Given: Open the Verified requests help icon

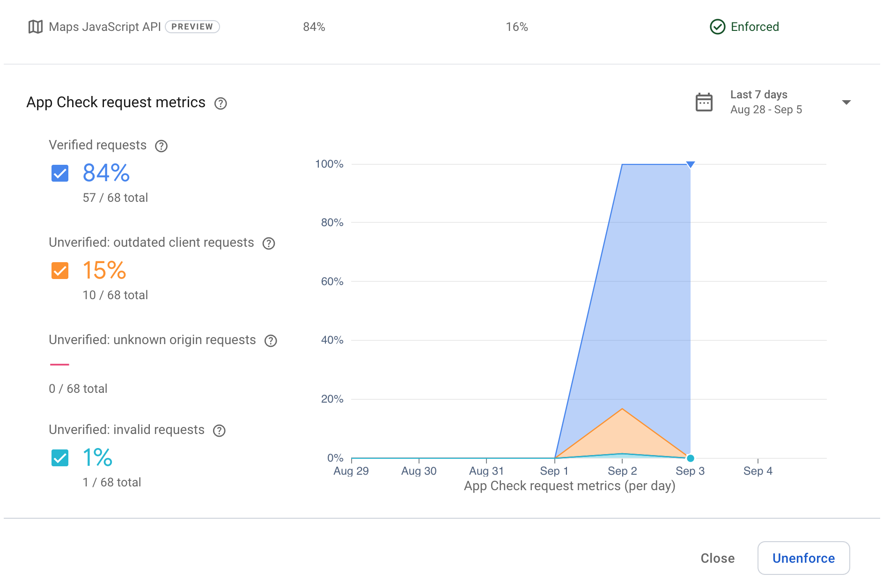Looking at the screenshot, I should pyautogui.click(x=161, y=146).
